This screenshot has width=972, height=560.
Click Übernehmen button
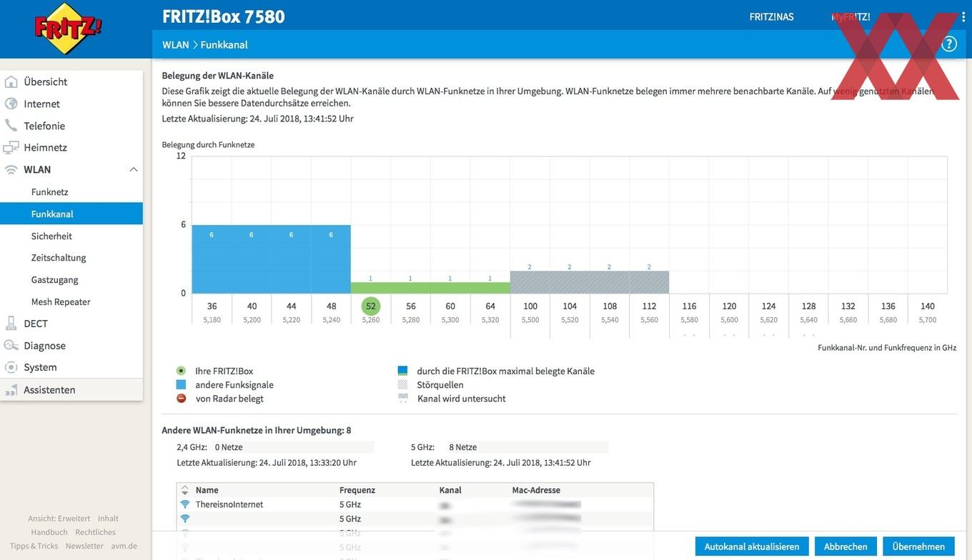tap(918, 546)
